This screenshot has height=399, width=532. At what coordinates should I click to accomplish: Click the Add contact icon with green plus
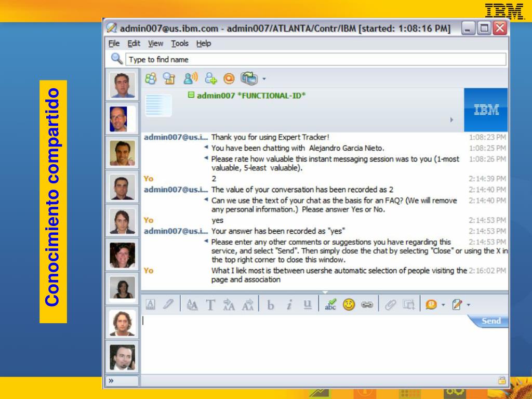pyautogui.click(x=211, y=78)
